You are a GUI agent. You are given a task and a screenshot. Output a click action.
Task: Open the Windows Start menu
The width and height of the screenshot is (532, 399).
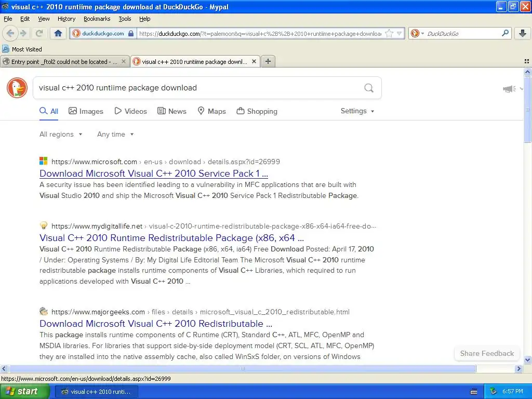coord(24,392)
